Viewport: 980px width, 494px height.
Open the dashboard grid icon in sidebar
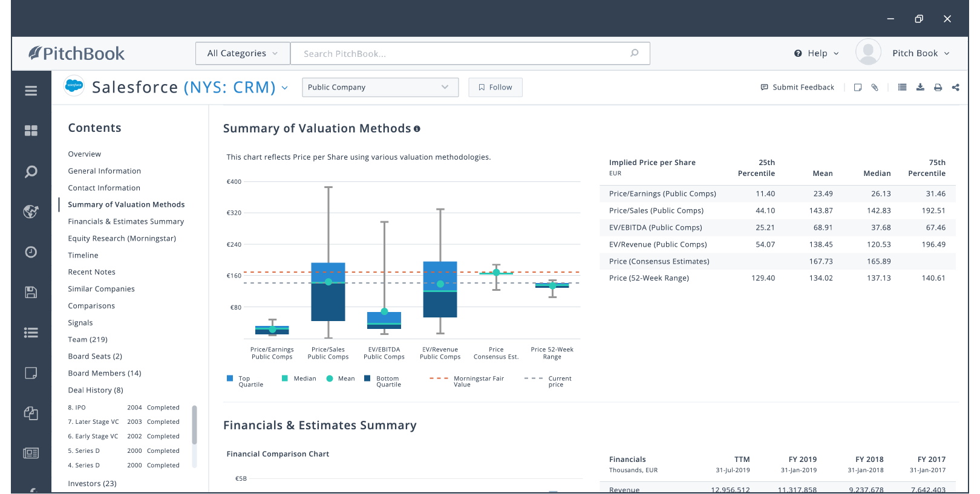pyautogui.click(x=31, y=131)
